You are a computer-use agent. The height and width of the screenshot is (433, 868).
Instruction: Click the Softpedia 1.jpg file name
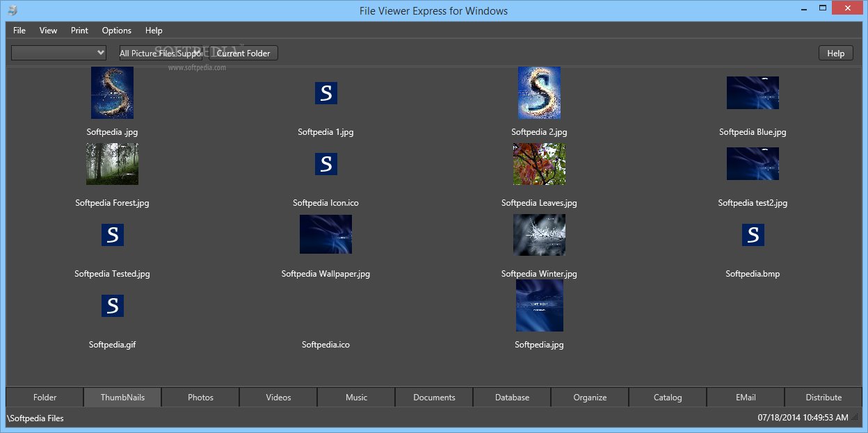coord(326,132)
